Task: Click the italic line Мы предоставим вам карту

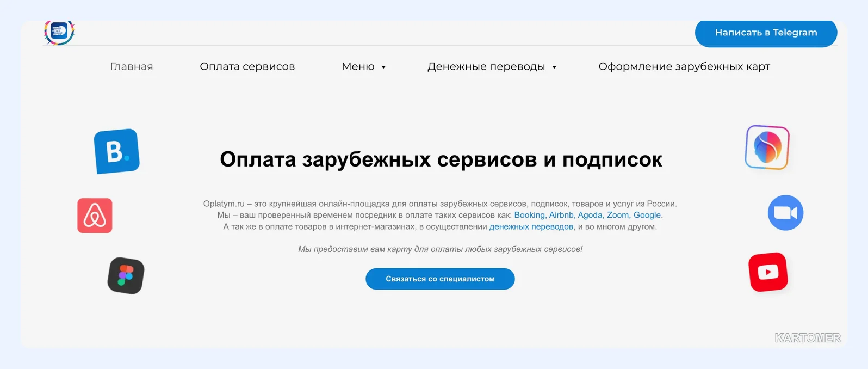Action: 440,249
